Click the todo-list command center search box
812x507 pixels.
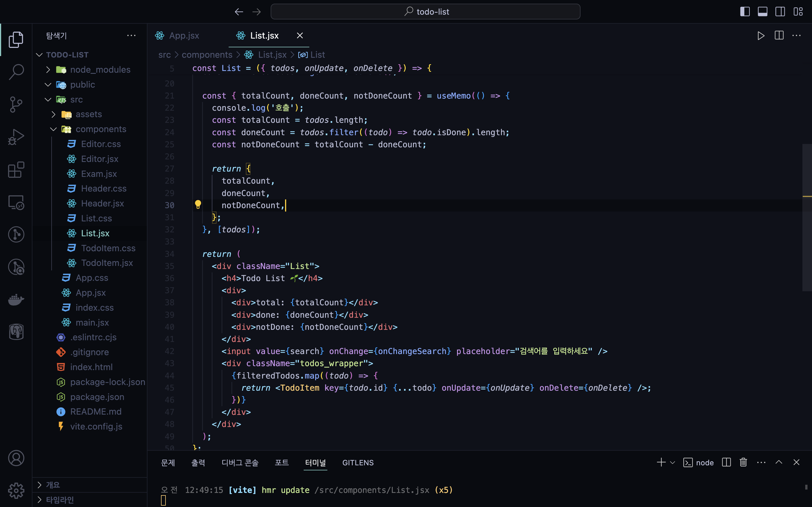point(425,12)
